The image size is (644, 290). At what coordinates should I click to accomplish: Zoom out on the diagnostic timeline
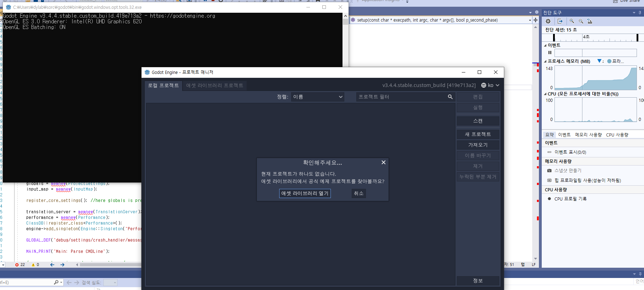pyautogui.click(x=581, y=21)
